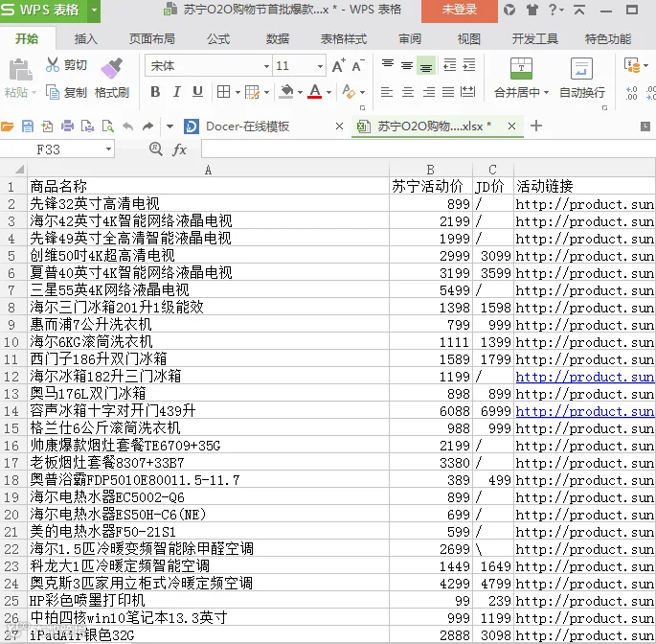Center text horizontally

[407, 92]
